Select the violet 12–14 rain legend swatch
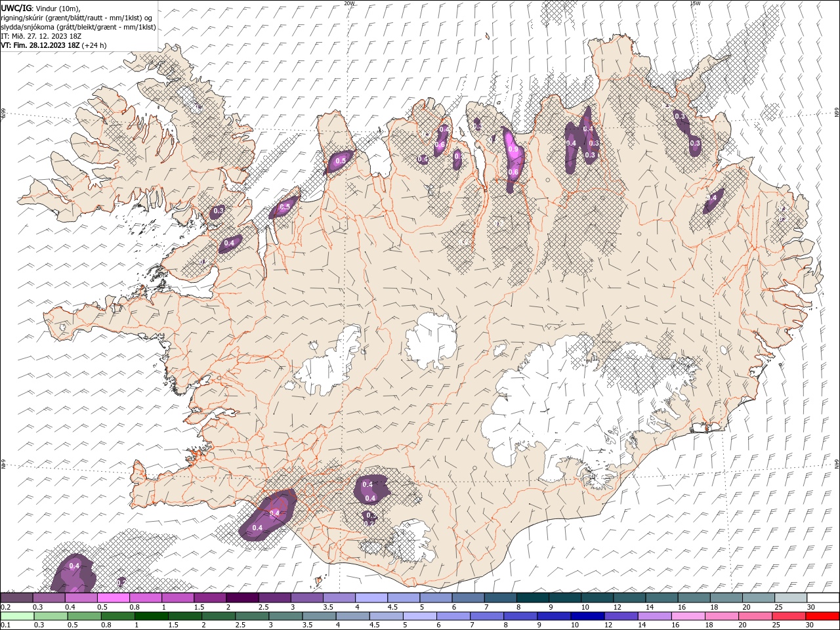The height and width of the screenshot is (630, 840). coord(620,616)
